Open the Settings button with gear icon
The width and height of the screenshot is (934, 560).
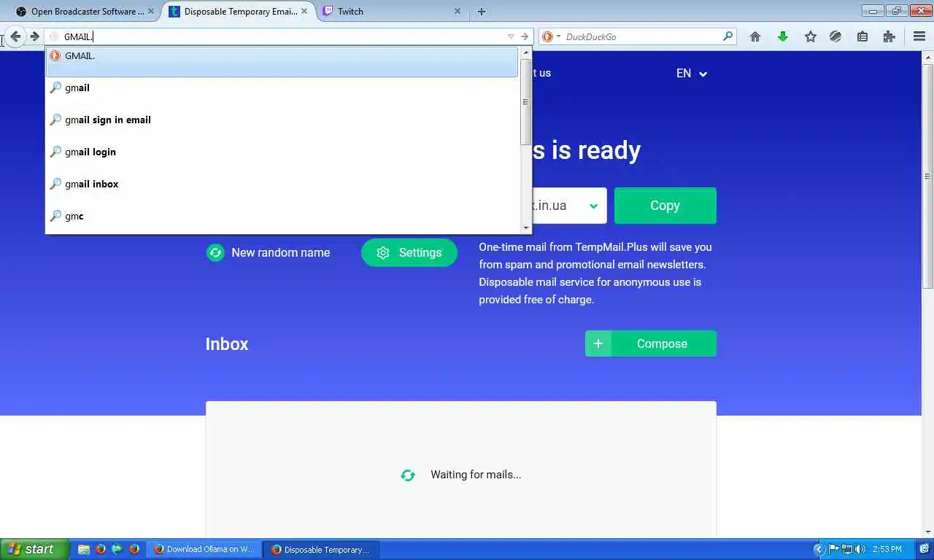tap(409, 252)
